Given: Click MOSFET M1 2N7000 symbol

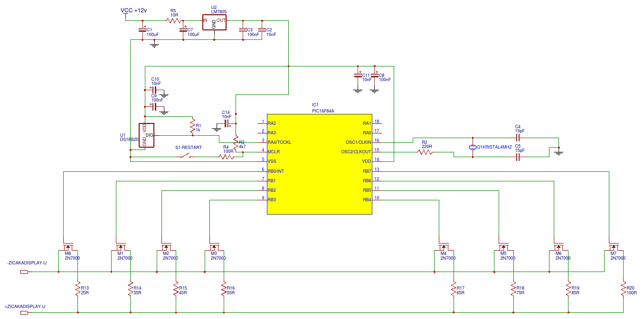Looking at the screenshot, I should (121, 247).
